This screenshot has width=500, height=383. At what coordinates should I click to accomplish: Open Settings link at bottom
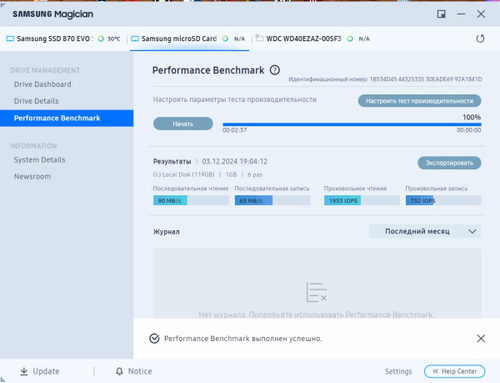tap(398, 371)
